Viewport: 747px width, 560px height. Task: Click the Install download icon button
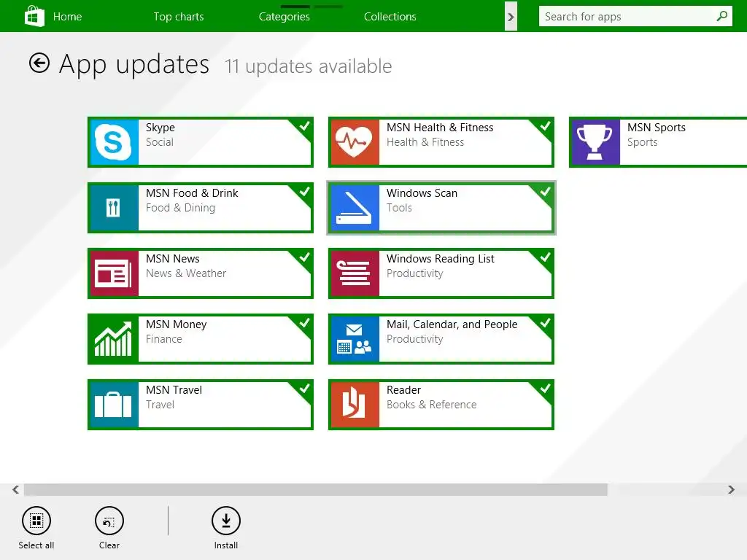[226, 521]
